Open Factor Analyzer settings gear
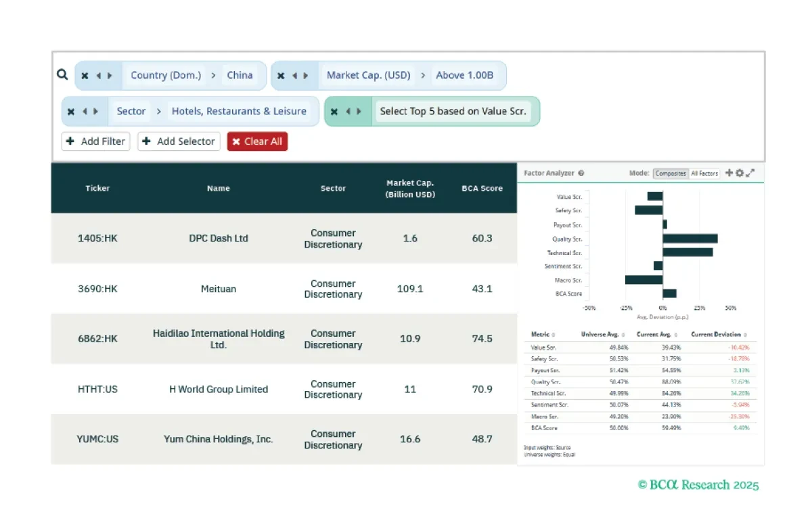The image size is (812, 510). pos(740,173)
